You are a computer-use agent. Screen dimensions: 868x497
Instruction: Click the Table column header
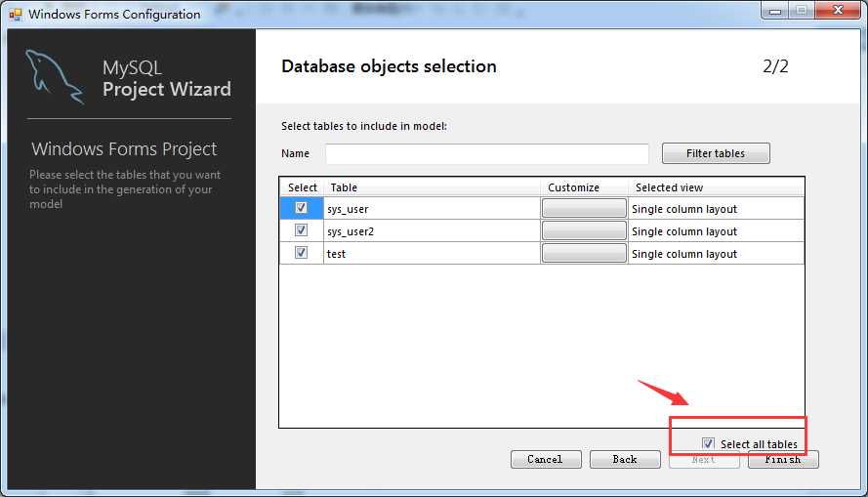point(432,187)
